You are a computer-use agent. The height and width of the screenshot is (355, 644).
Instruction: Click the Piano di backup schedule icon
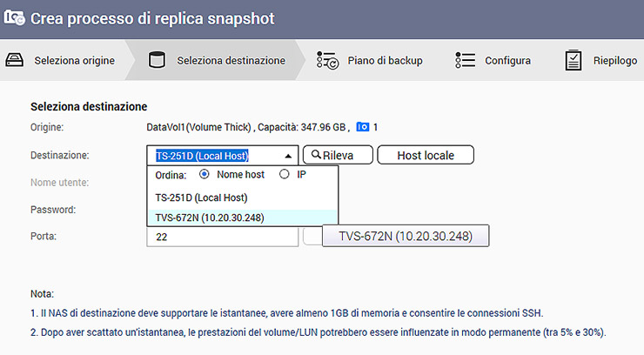pos(327,61)
